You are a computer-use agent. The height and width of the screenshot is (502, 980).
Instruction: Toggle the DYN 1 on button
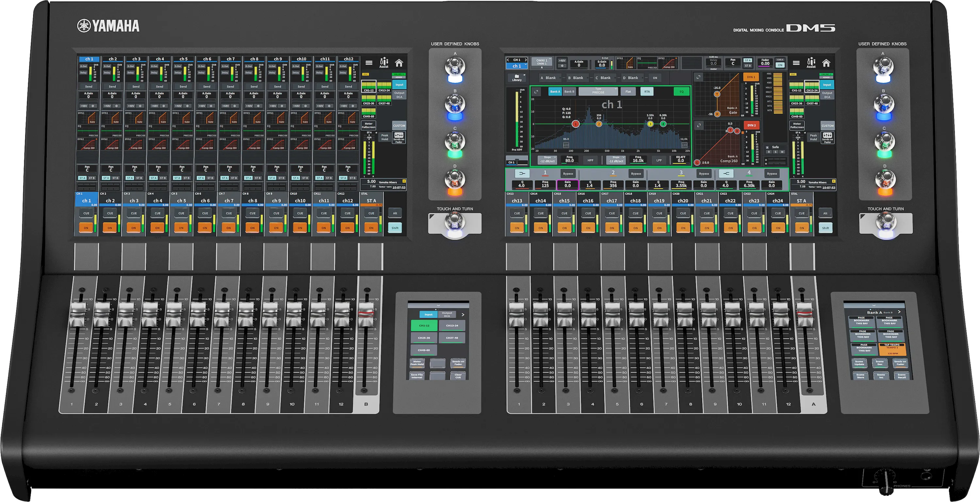[751, 77]
